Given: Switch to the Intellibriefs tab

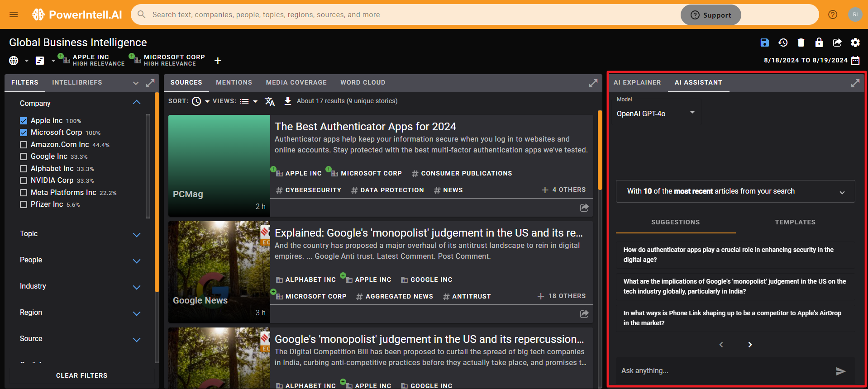Looking at the screenshot, I should (x=77, y=83).
